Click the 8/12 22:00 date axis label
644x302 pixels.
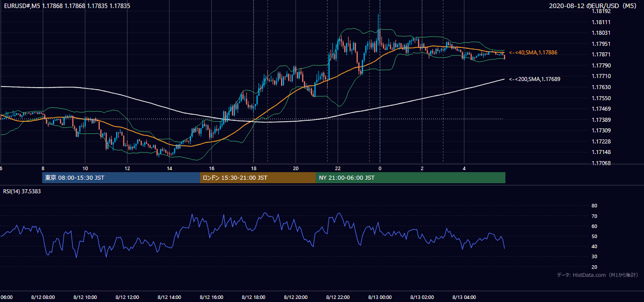[338, 297]
